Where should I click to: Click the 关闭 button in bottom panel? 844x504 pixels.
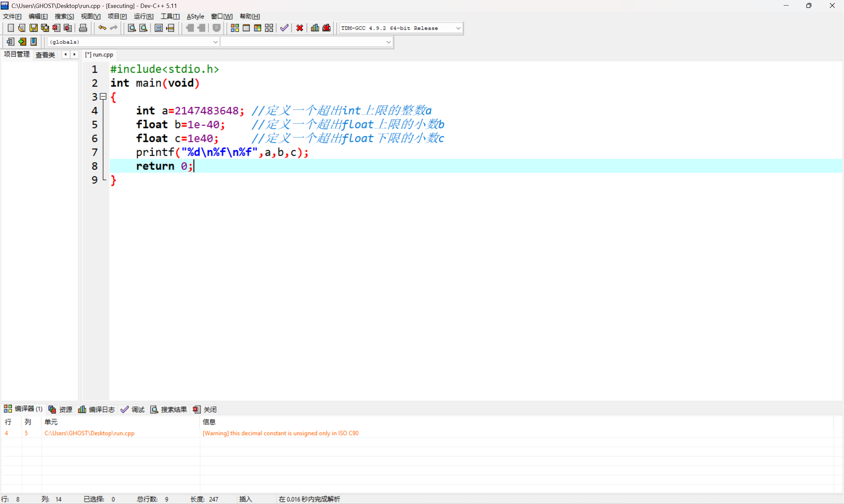(205, 409)
